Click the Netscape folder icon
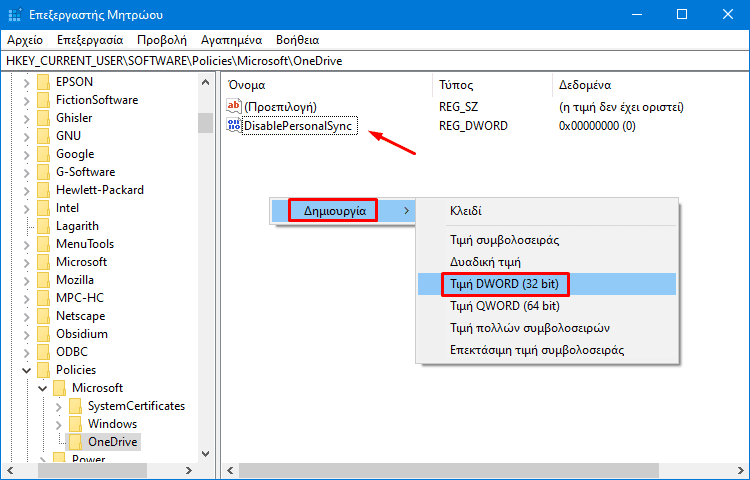 point(44,316)
